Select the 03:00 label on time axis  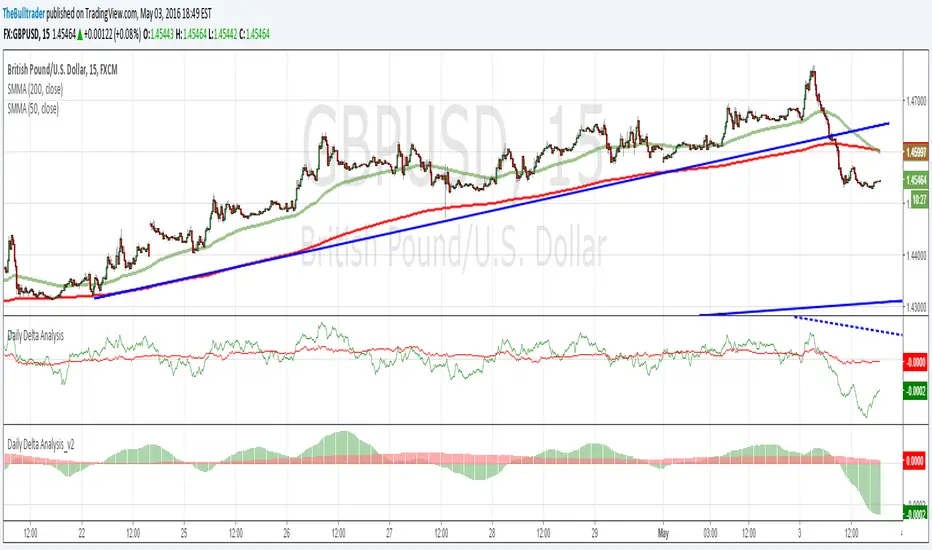710,533
